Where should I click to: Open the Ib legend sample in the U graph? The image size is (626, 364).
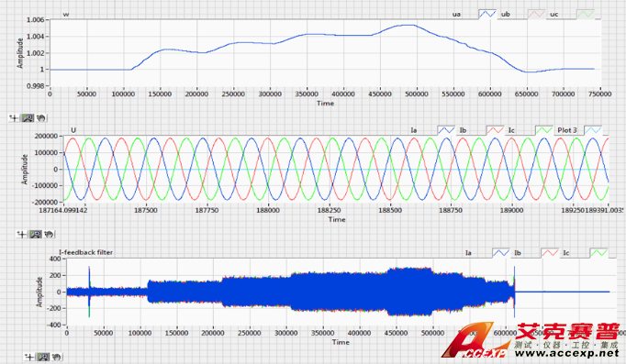pyautogui.click(x=495, y=130)
